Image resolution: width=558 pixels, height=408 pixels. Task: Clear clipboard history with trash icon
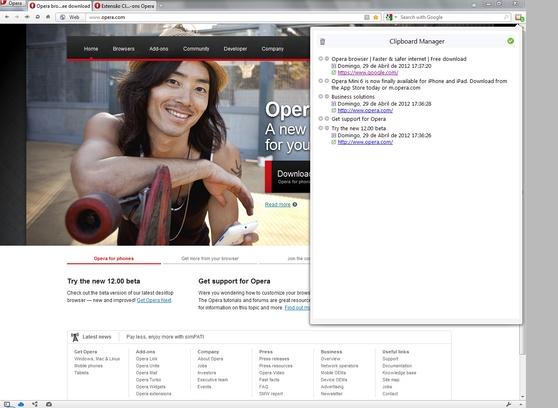tap(322, 42)
